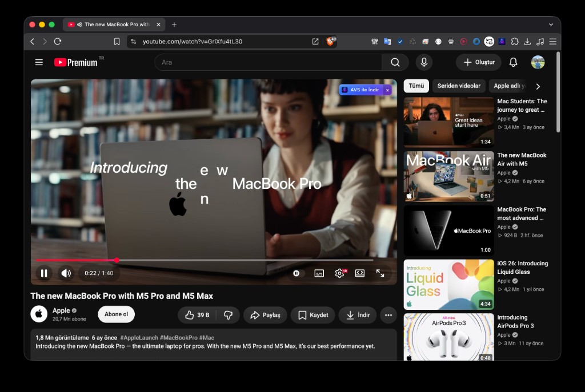585x392 pixels.
Task: Expand the video description box
Action: (x=214, y=344)
